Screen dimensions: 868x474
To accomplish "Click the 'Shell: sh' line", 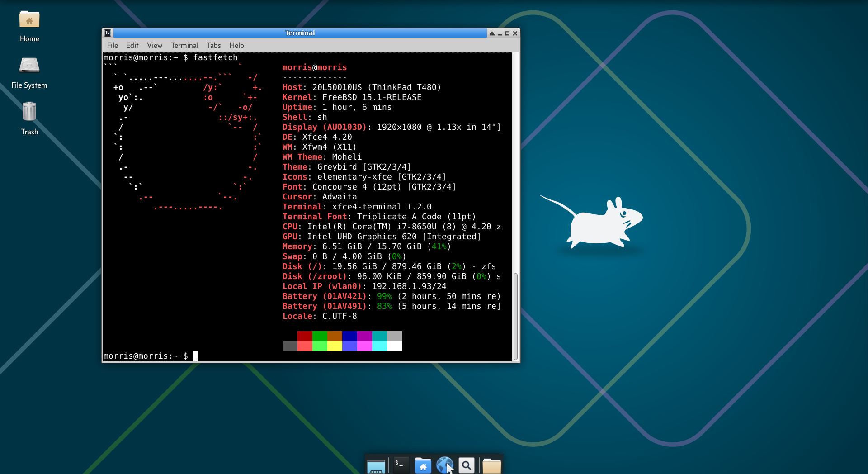I will [305, 117].
